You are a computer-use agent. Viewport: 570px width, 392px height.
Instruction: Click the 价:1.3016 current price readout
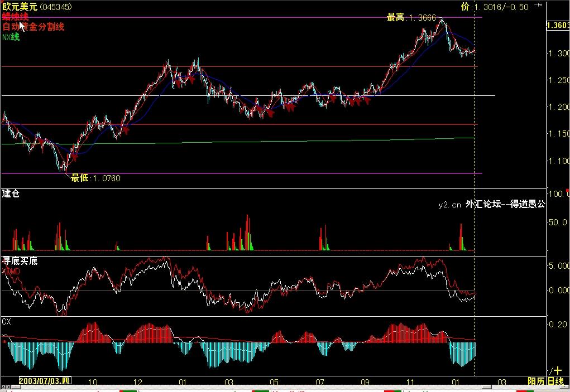(x=494, y=7)
